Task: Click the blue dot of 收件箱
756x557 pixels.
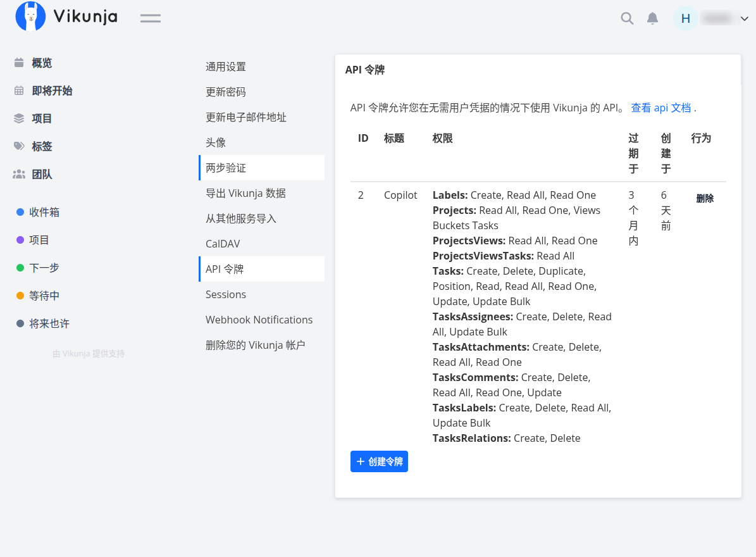Action: (x=20, y=212)
